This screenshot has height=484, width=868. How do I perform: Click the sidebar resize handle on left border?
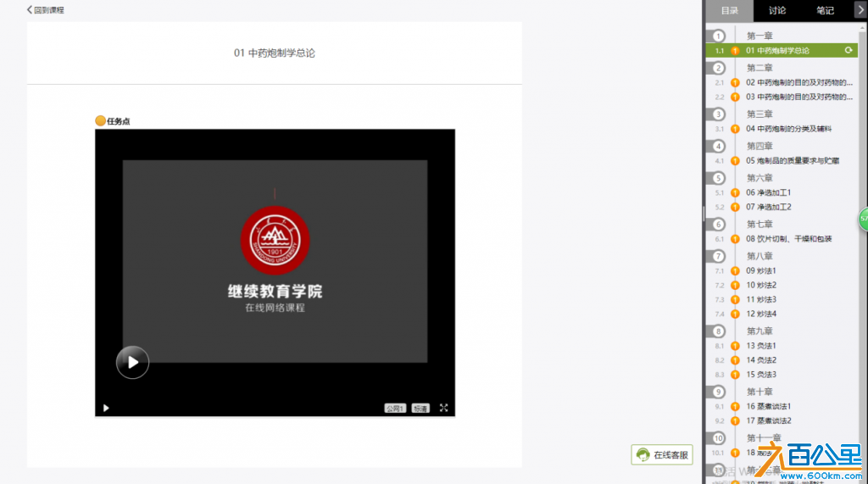704,214
